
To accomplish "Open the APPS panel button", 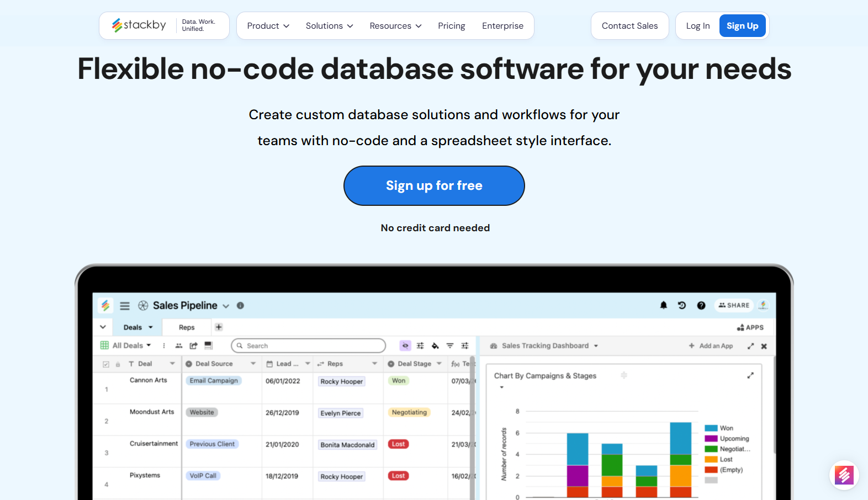I will (x=750, y=327).
